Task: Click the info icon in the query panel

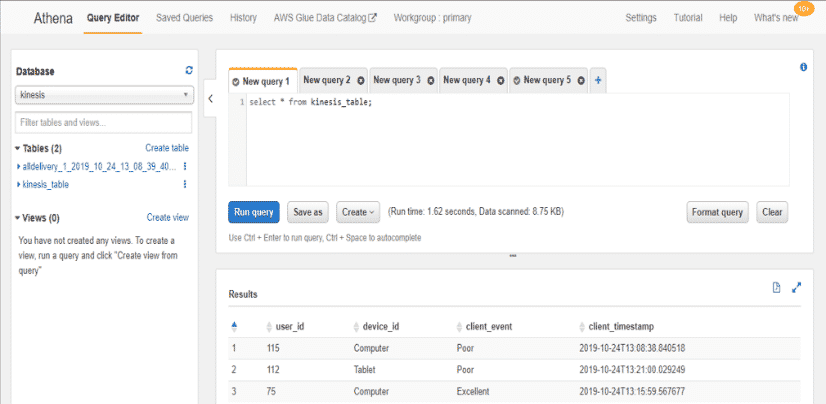Action: point(803,67)
